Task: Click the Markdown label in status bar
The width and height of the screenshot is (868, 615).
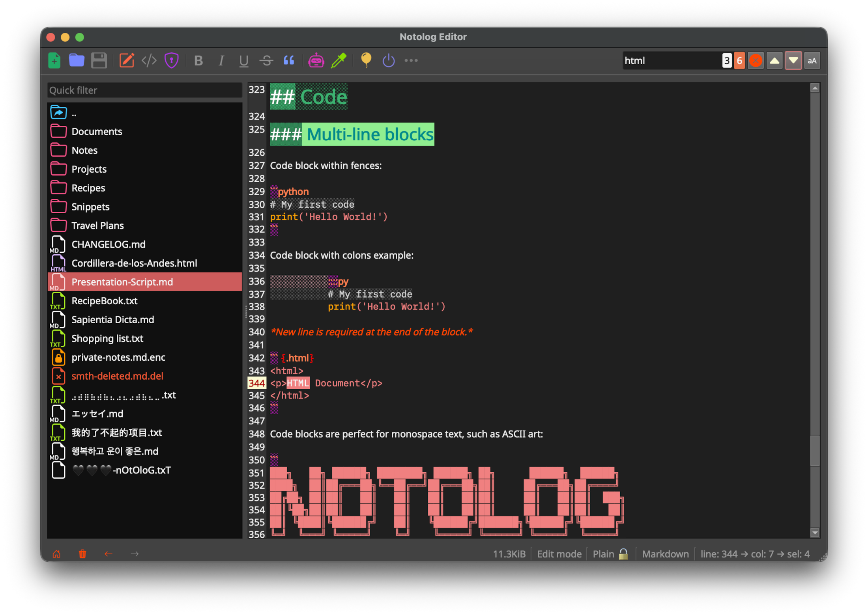Action: tap(665, 553)
